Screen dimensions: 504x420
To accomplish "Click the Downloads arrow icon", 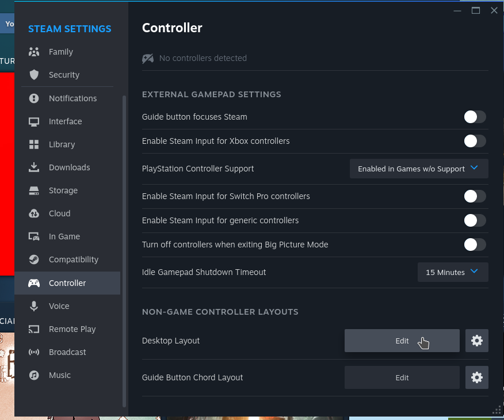I will click(34, 167).
